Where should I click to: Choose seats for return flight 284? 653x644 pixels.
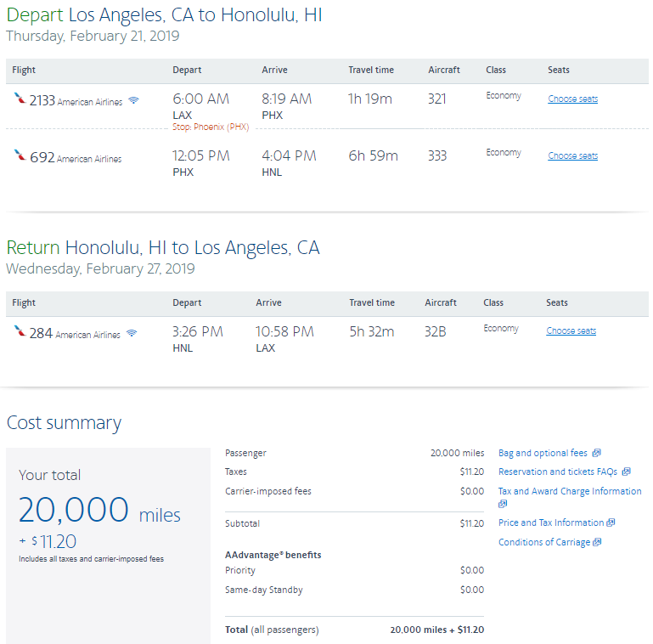571,331
